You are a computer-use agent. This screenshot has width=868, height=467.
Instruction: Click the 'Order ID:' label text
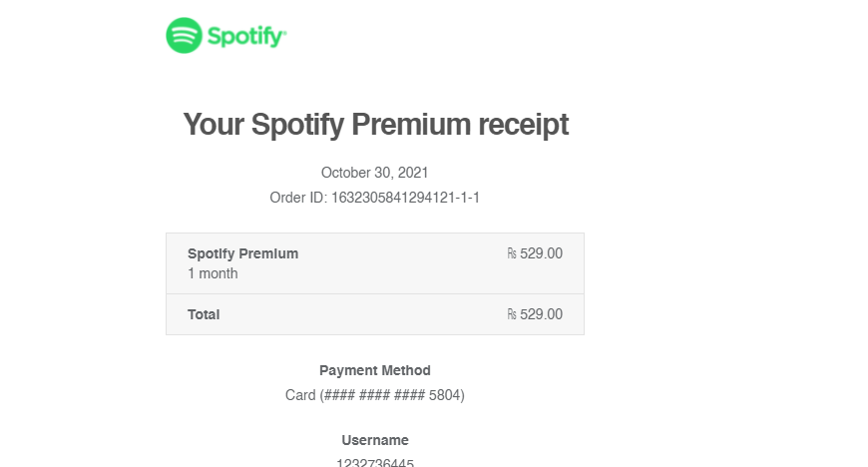click(x=298, y=198)
